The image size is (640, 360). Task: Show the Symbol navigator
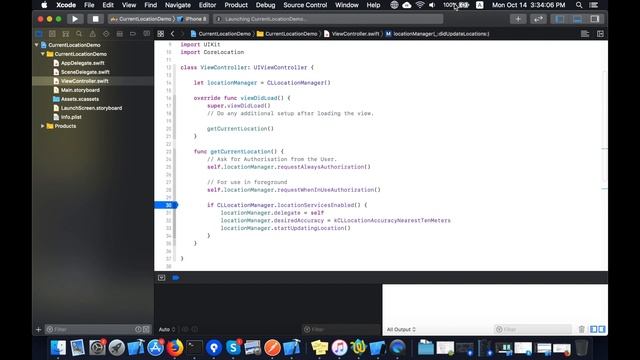point(66,34)
